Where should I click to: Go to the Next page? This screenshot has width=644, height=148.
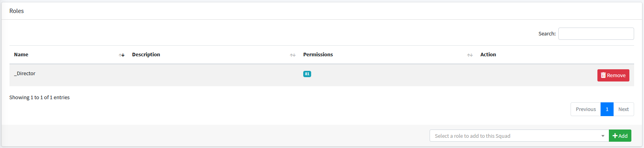(623, 109)
